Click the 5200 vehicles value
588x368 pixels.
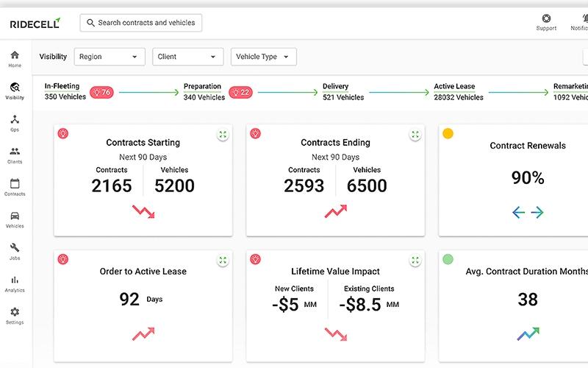[174, 185]
